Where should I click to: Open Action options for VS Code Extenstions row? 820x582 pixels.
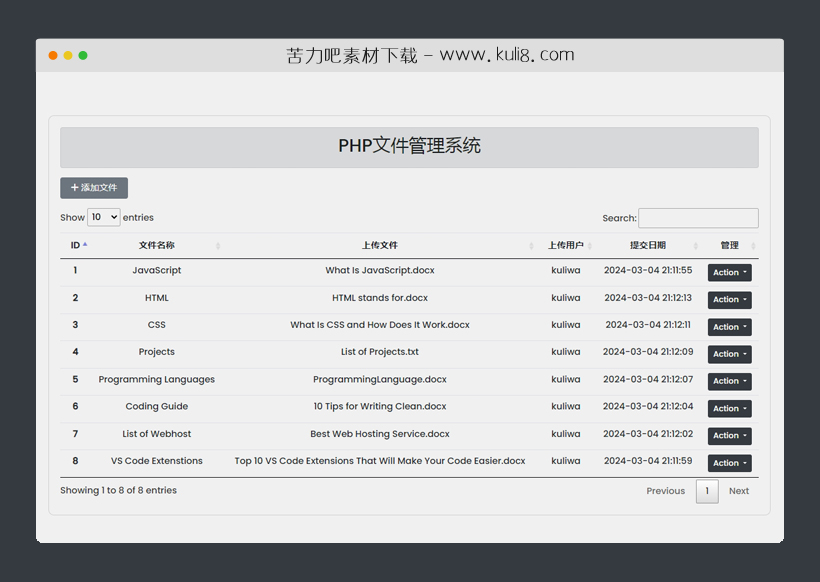point(729,462)
